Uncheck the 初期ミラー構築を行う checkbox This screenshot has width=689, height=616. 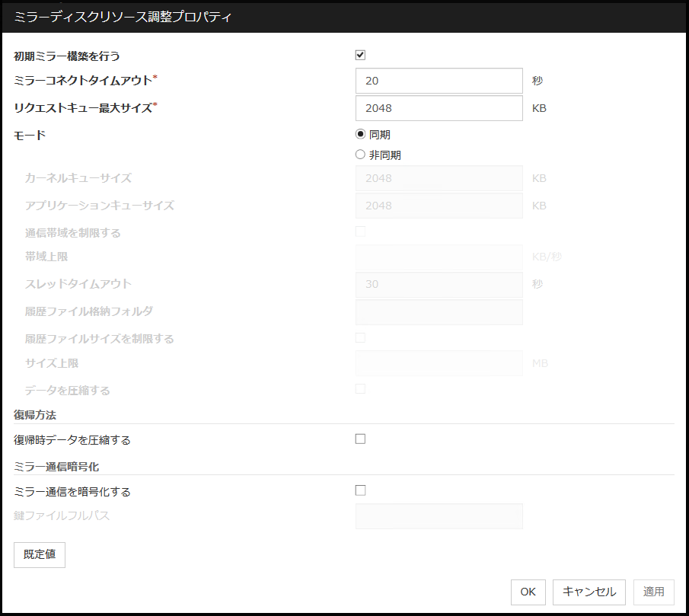click(361, 55)
